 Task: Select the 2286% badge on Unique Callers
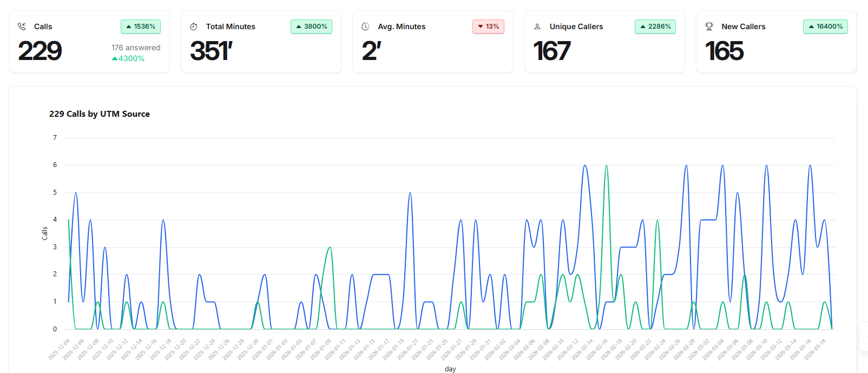point(655,26)
